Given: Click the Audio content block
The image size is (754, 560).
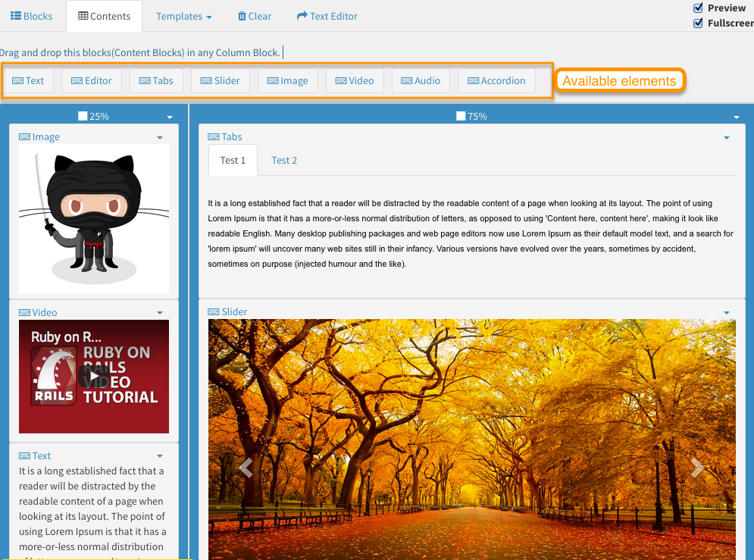Looking at the screenshot, I should pos(421,81).
